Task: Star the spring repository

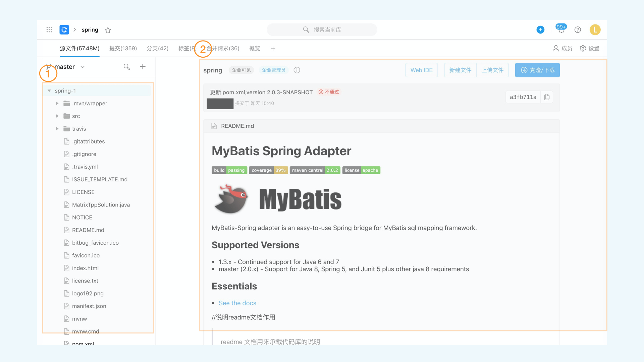Action: click(x=108, y=30)
